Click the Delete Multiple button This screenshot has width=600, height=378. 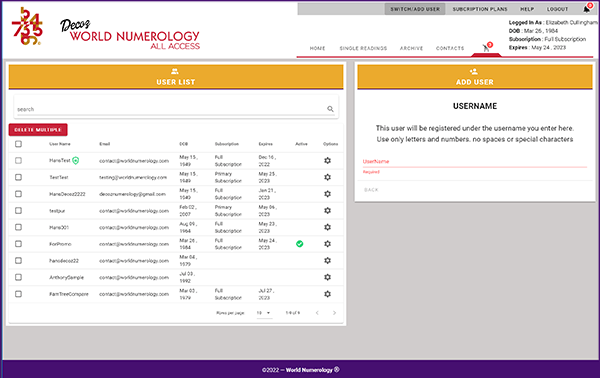(x=38, y=130)
